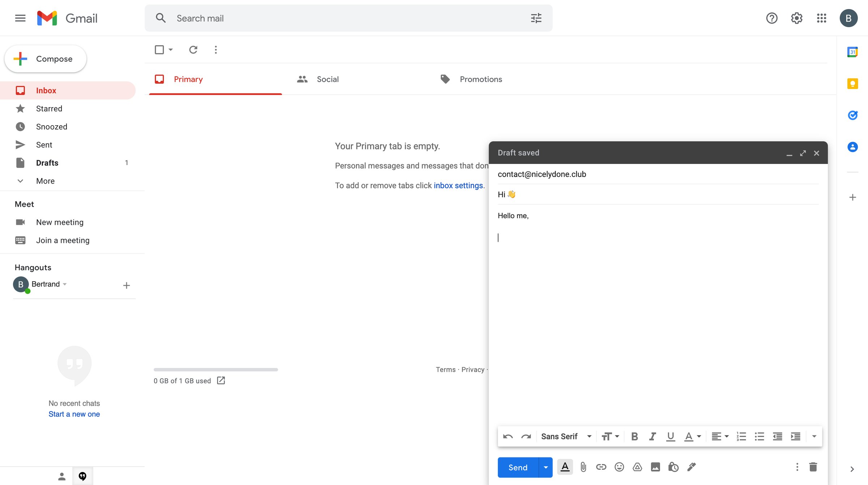
Task: Toggle confidential mode
Action: tap(673, 467)
